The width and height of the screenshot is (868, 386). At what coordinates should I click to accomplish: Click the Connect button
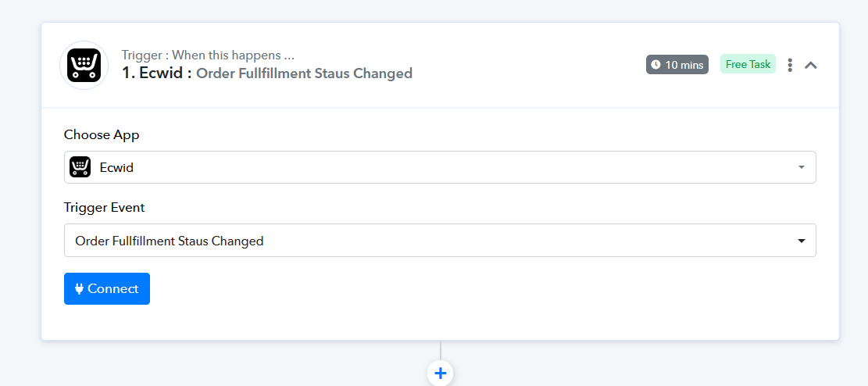click(x=107, y=288)
